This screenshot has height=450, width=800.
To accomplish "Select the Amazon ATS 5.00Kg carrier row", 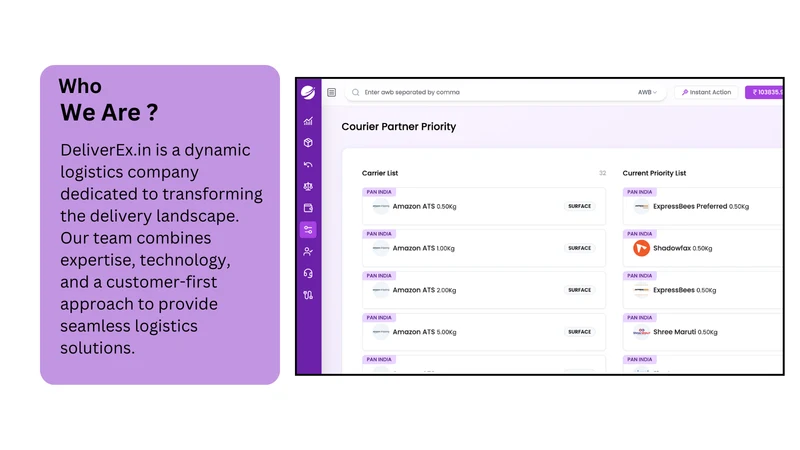I will coord(484,332).
